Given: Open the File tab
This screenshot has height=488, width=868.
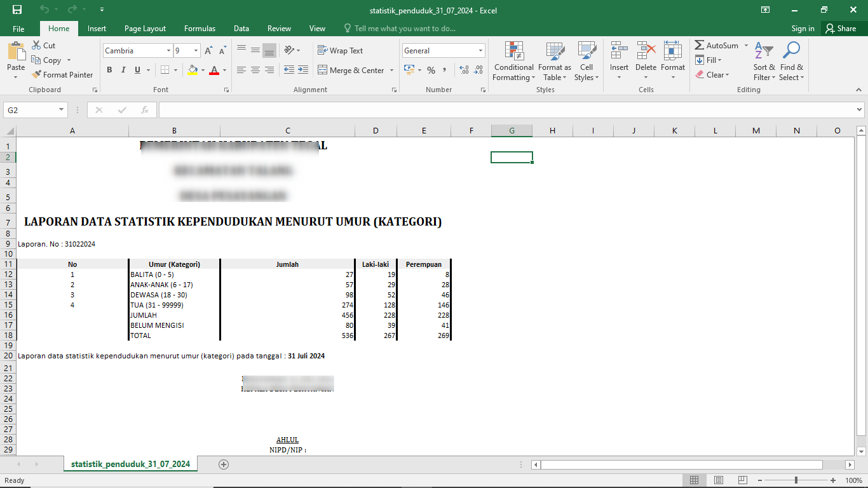Looking at the screenshot, I should [18, 29].
